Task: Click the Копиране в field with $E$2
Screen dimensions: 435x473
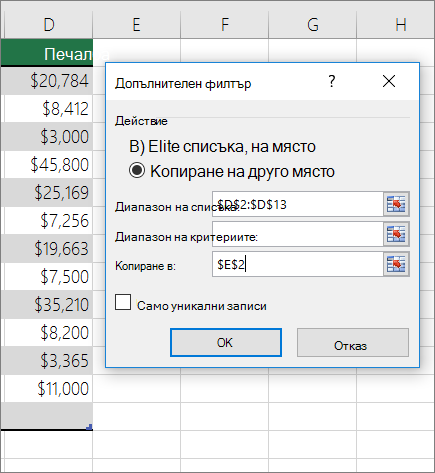Action: pyautogui.click(x=298, y=264)
